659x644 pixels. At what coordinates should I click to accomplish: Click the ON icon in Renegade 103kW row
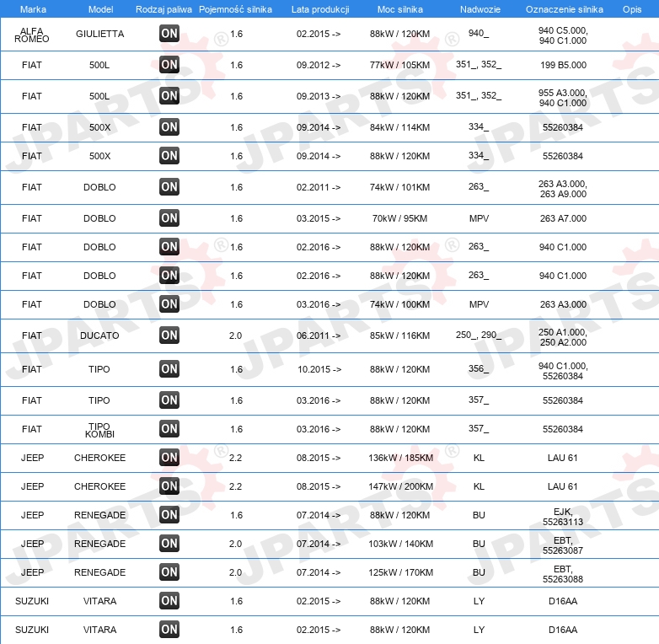(169, 544)
